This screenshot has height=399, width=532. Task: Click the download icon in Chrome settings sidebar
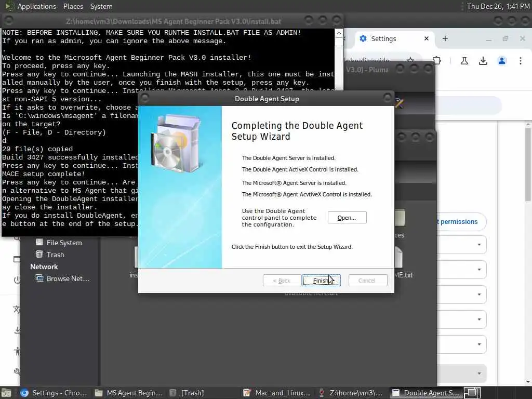17,330
